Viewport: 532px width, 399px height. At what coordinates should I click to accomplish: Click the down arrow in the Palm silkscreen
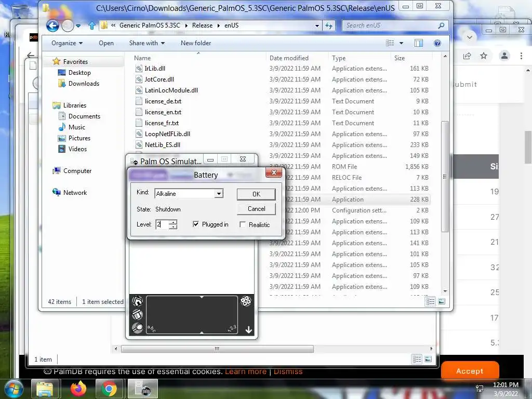coord(248,330)
